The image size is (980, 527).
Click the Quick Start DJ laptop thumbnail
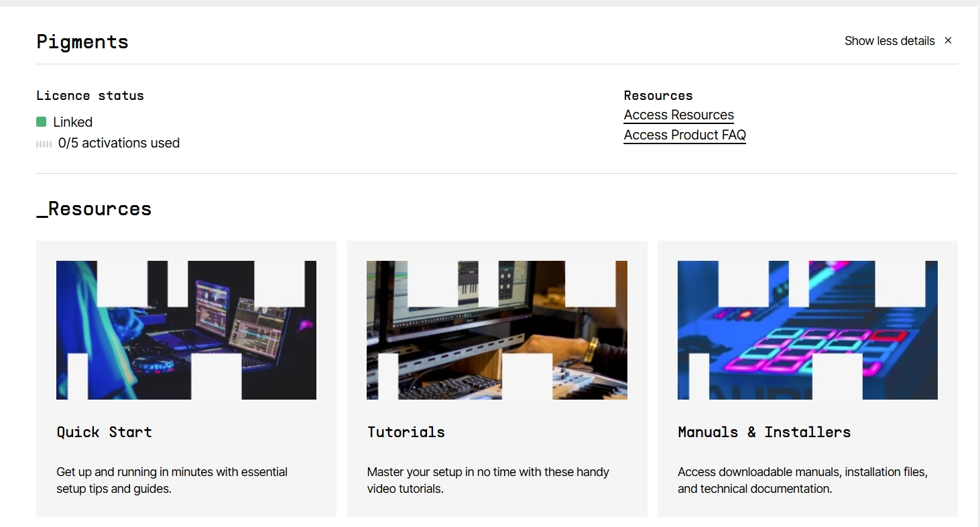point(186,330)
